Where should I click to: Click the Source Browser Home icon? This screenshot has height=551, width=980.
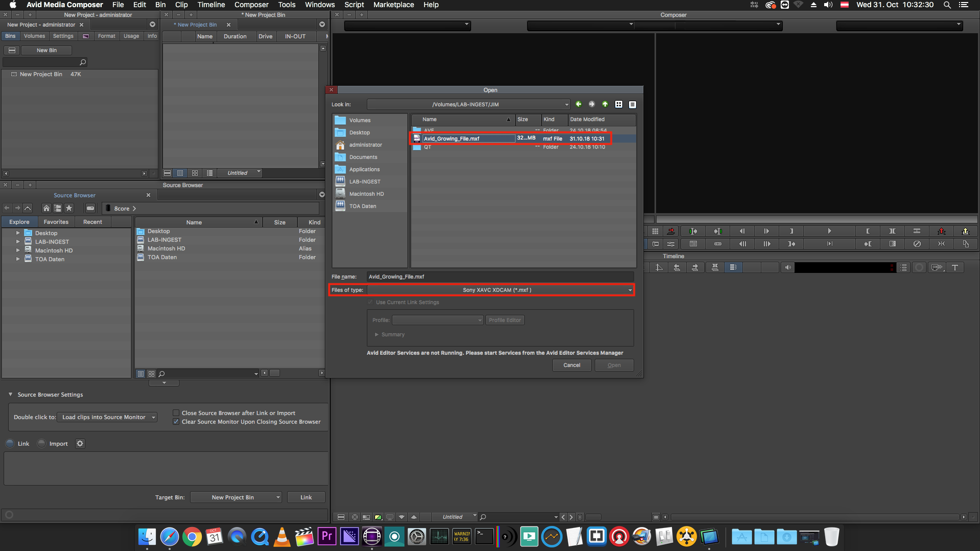pyautogui.click(x=46, y=208)
